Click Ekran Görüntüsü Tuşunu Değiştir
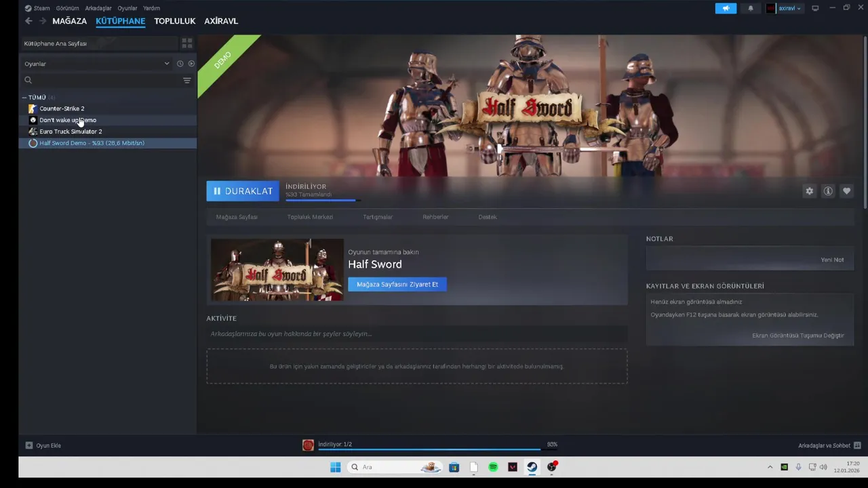The image size is (868, 488). (798, 335)
